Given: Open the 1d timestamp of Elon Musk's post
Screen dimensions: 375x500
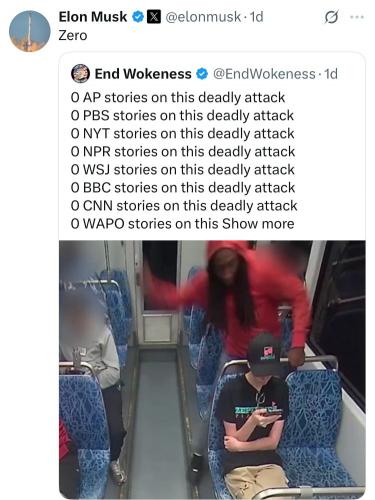Looking at the screenshot, I should [x=257, y=17].
